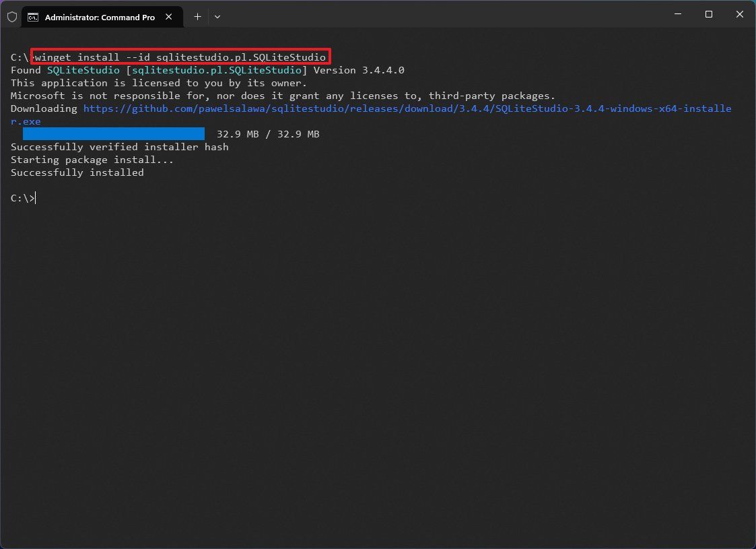Close the terminal window
Viewport: 756px width, 549px height.
tap(740, 14)
